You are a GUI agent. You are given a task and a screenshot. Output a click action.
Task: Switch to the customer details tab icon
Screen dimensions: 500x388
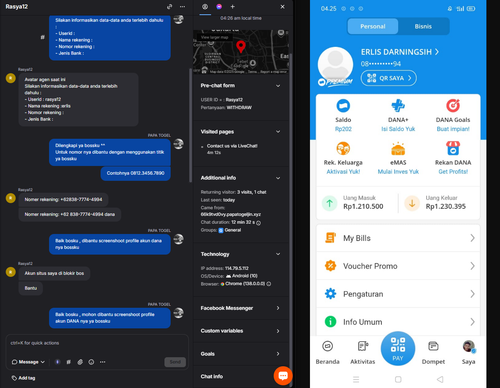tap(205, 7)
